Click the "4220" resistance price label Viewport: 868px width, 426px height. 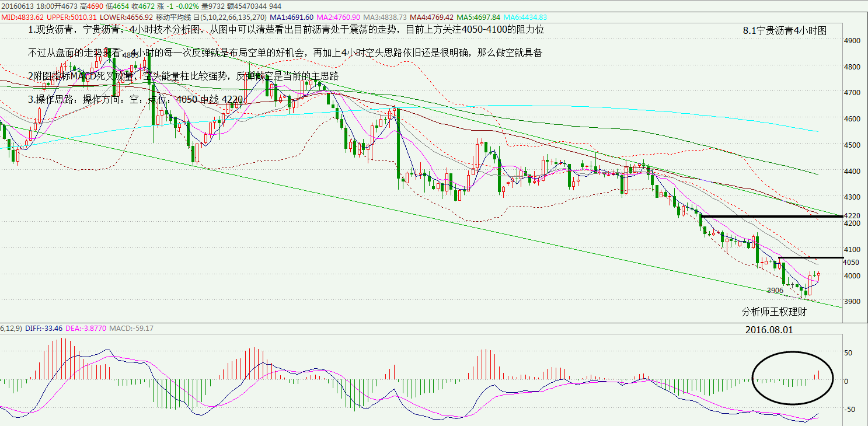coord(852,216)
